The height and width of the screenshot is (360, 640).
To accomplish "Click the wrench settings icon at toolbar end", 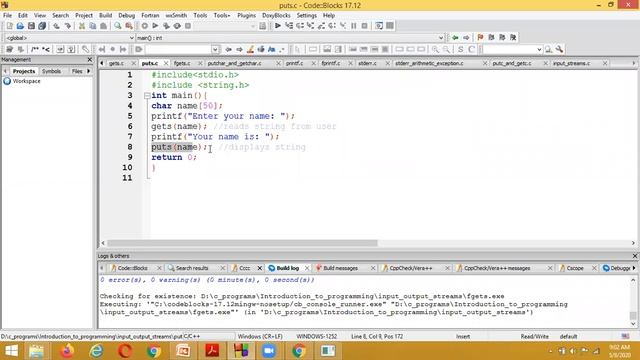I will click(559, 49).
